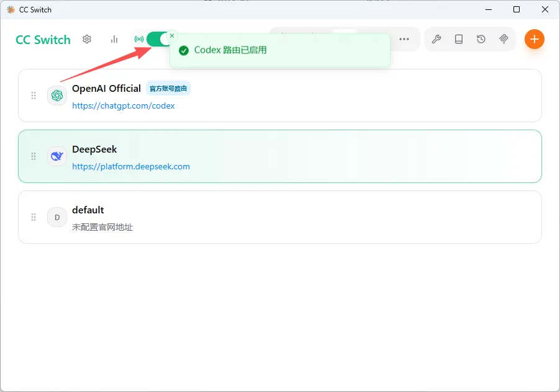
Task: Click the default provider drag handle
Action: [x=34, y=217]
